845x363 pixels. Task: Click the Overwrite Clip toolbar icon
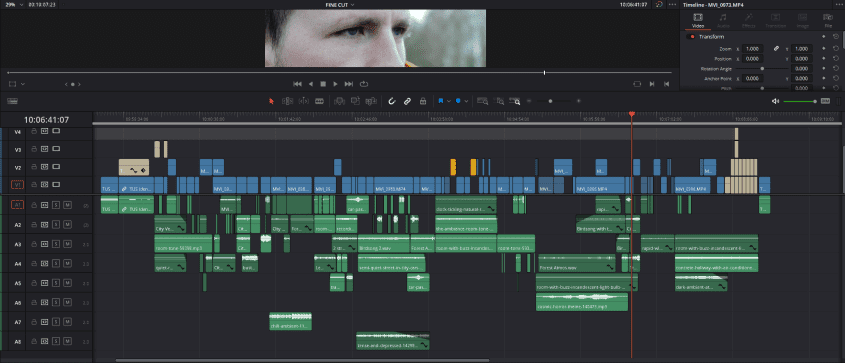click(x=355, y=101)
